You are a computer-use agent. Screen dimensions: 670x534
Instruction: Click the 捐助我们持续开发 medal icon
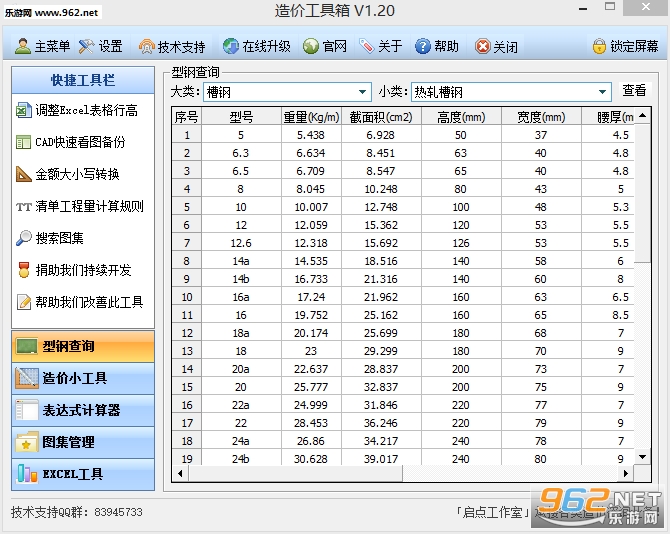coord(24,270)
